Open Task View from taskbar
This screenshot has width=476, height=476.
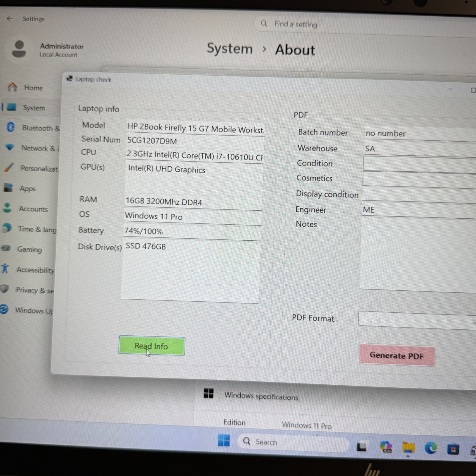click(x=361, y=447)
